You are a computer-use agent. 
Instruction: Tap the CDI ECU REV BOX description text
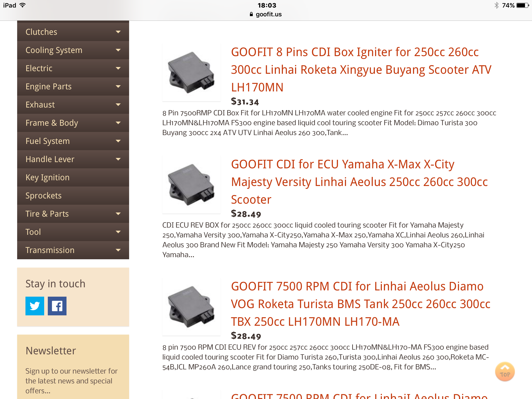[x=323, y=240]
